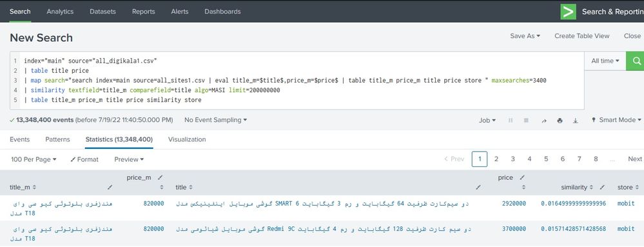Go to the Next results page
This screenshot has height=247, width=644.
coord(635,159)
